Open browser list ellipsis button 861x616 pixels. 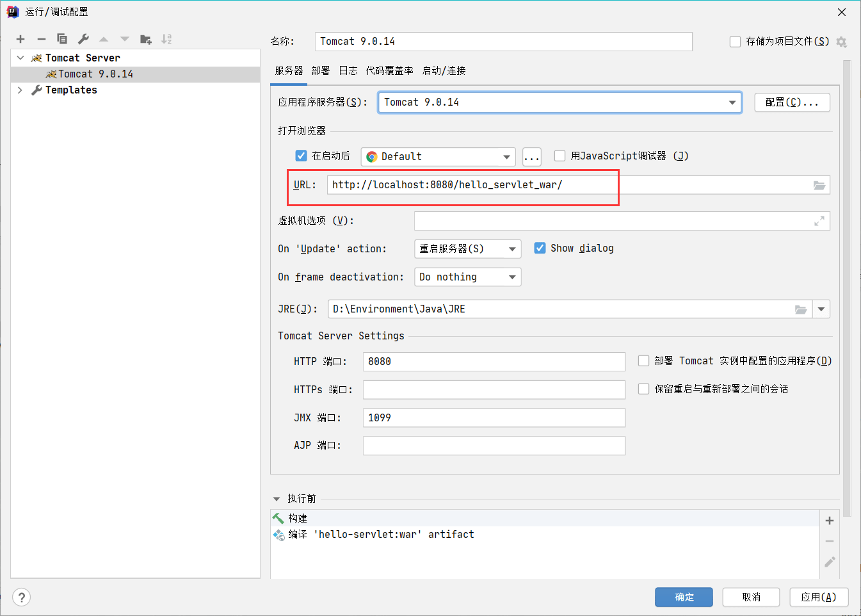[x=532, y=157]
